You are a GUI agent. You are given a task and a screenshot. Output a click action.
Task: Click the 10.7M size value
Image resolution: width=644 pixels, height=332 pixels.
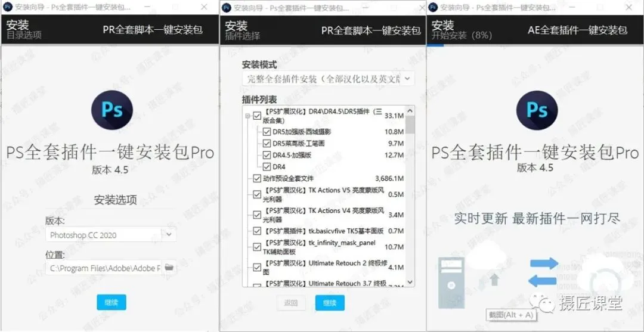pos(394,247)
